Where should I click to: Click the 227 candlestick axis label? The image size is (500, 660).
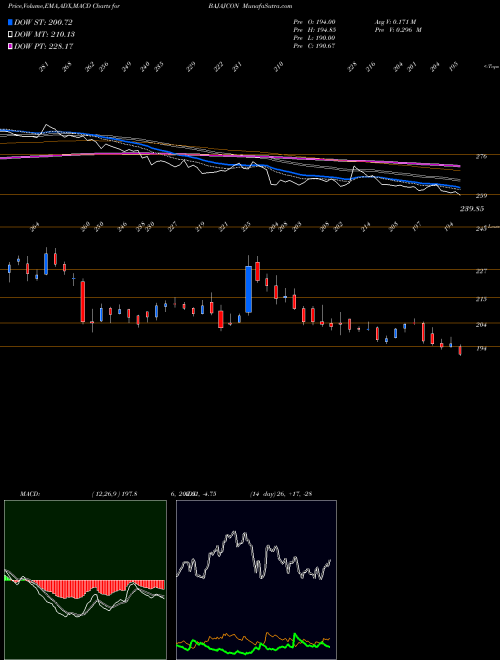[481, 271]
